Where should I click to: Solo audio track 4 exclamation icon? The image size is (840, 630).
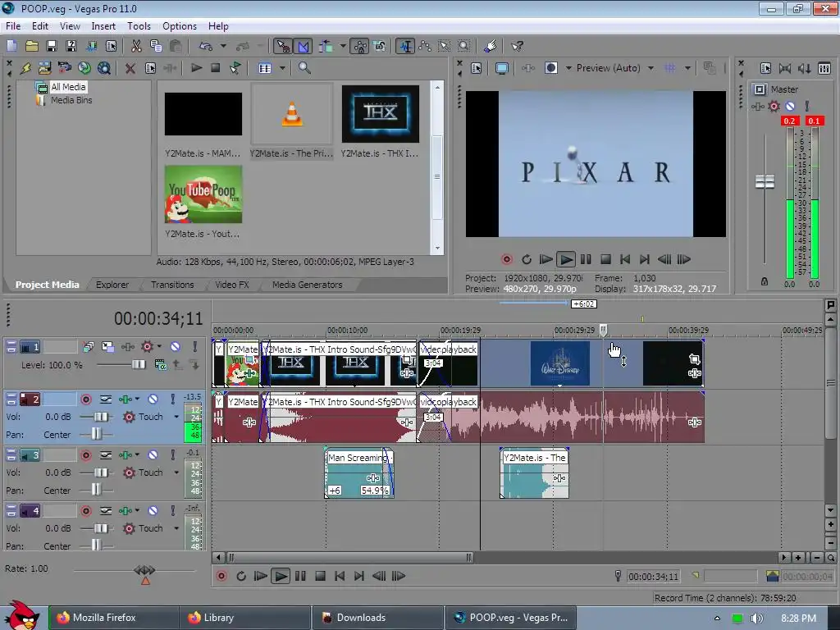pos(172,510)
